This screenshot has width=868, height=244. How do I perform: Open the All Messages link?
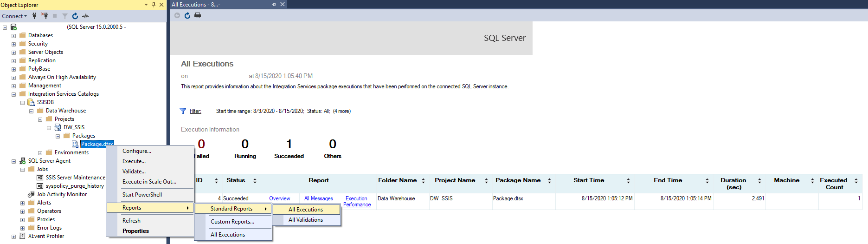click(x=319, y=198)
